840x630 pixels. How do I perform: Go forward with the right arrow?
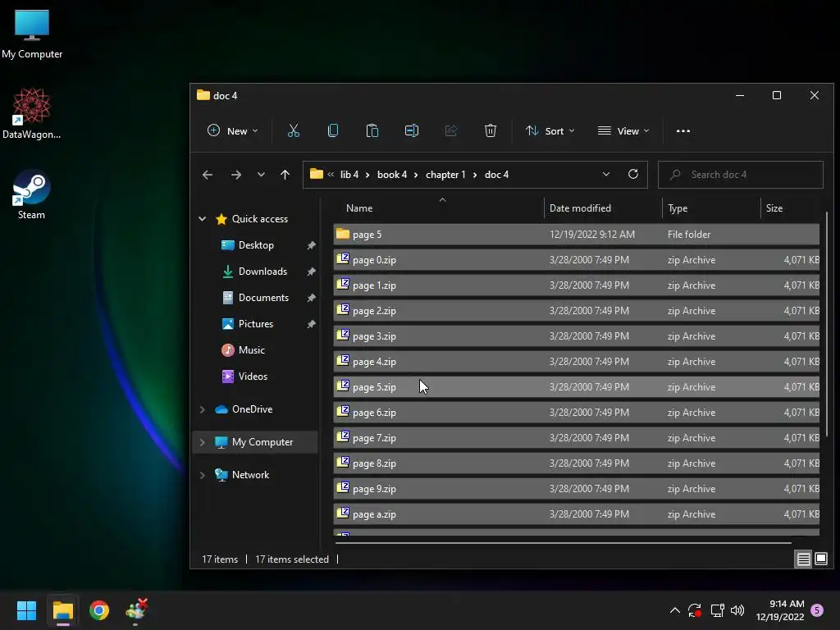(x=235, y=175)
